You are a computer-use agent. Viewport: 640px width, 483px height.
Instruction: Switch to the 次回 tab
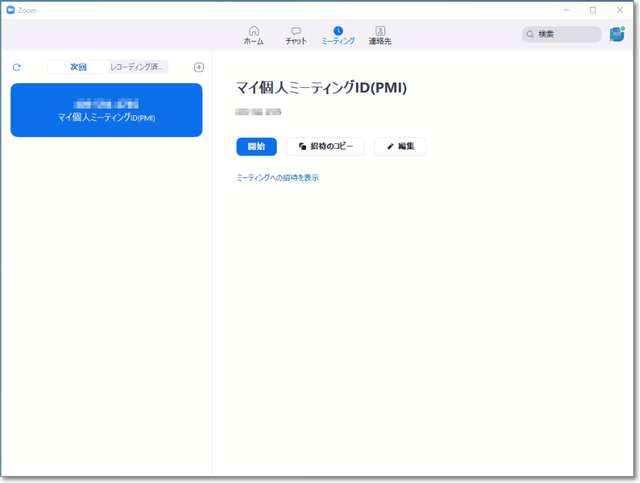78,67
